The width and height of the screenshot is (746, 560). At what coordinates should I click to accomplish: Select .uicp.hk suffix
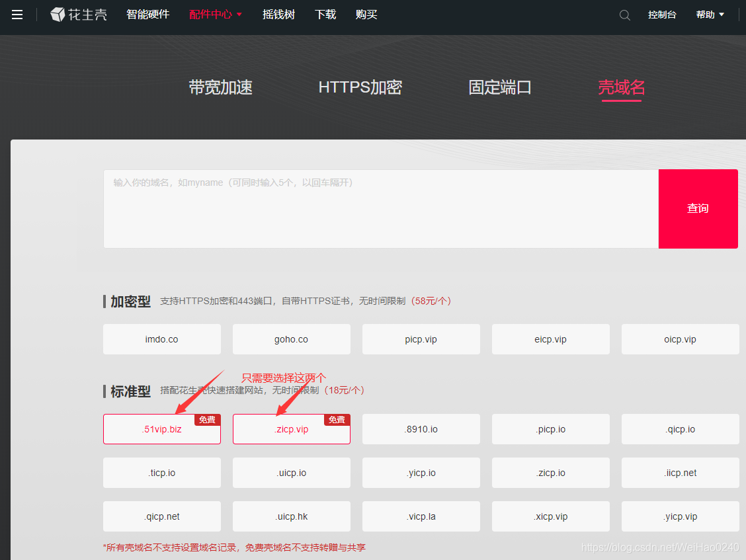pos(291,516)
